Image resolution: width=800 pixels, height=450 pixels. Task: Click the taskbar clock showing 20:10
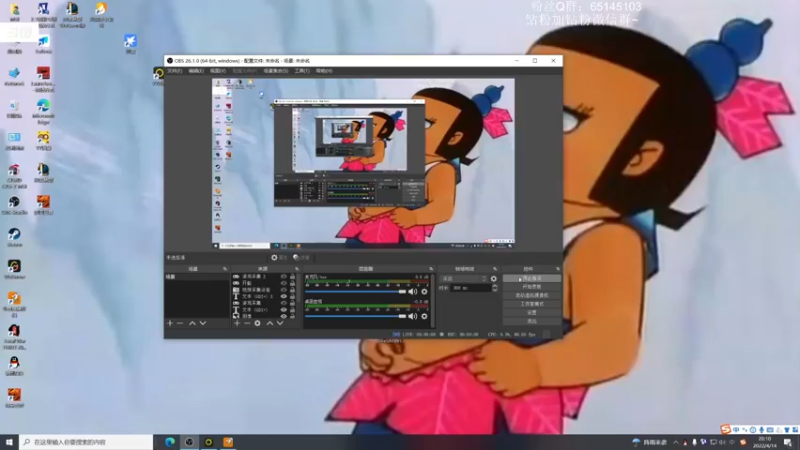(765, 442)
